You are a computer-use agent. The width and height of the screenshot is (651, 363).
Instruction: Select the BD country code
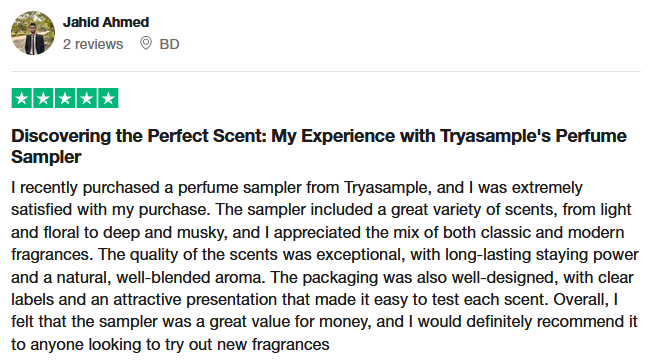pos(169,44)
